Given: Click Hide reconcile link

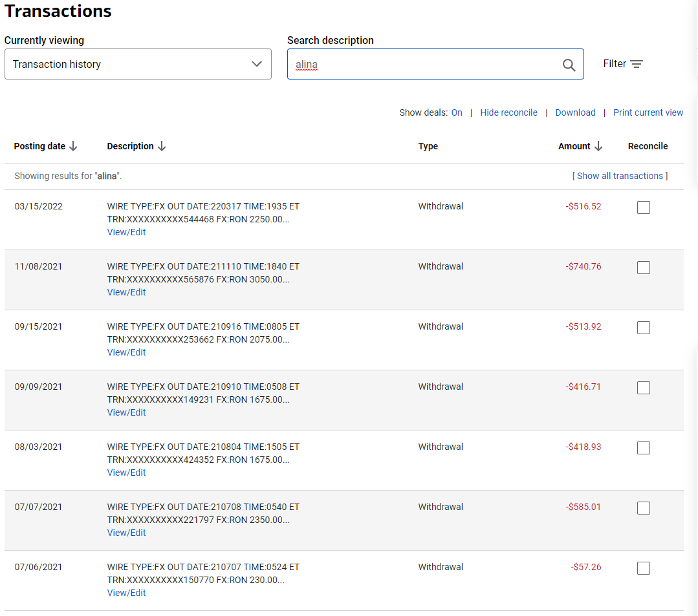Looking at the screenshot, I should [x=508, y=112].
